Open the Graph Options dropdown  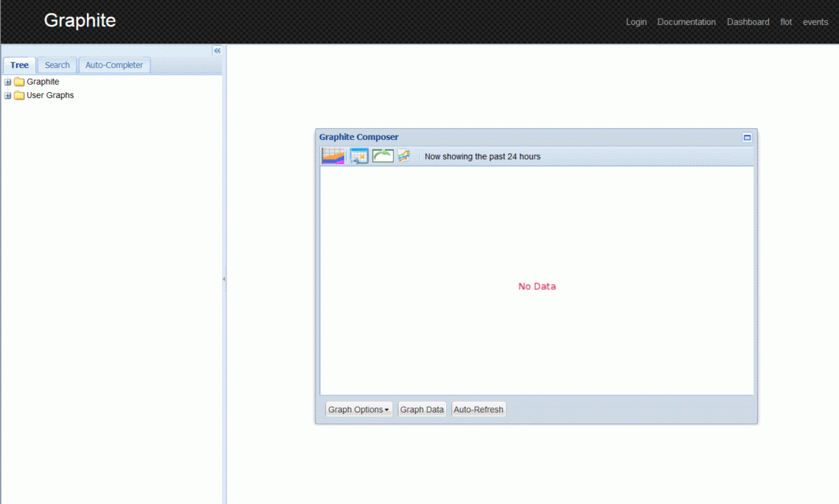(x=358, y=409)
